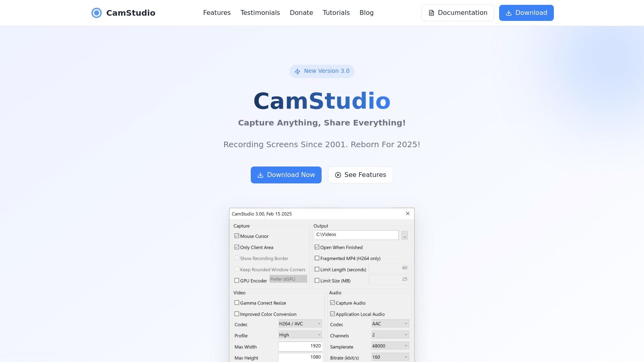Disable the Only Client Area option
This screenshot has width=644, height=362.
pos(237,247)
